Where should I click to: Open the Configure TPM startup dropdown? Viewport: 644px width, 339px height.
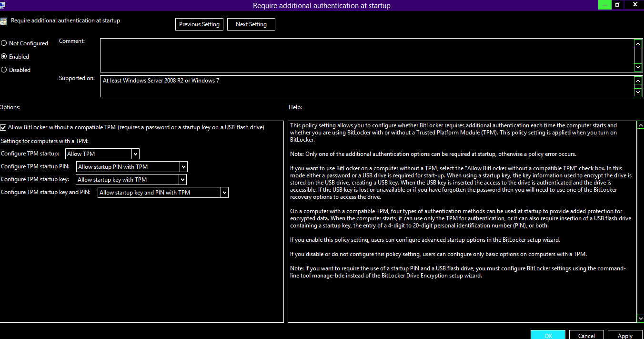(102, 154)
